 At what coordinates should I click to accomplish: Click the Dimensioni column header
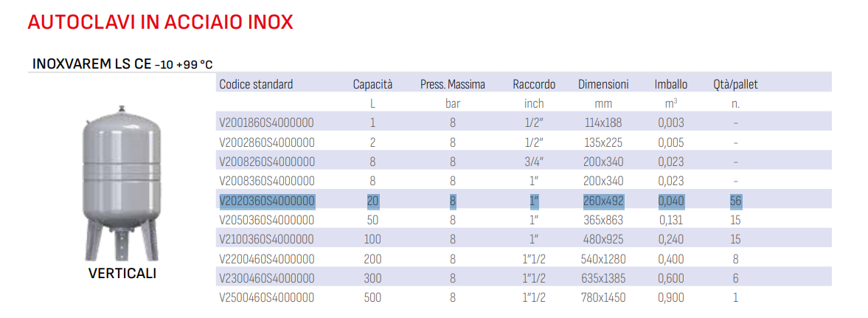(603, 85)
